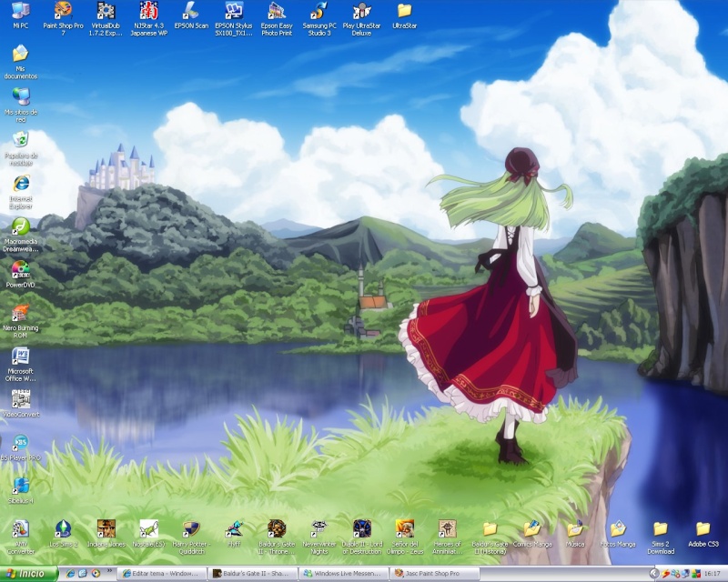The height and width of the screenshot is (582, 728).
Task: Select the Harry Potter - Quidditch shortcut
Action: 191,537
